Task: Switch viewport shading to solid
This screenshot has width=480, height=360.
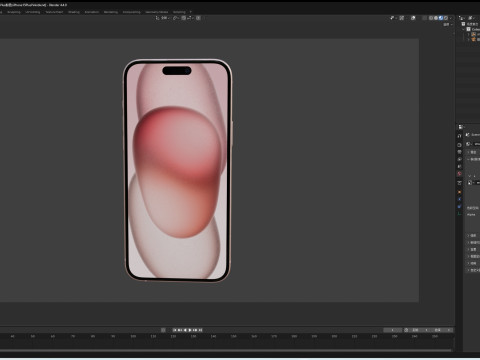Action: point(436,18)
